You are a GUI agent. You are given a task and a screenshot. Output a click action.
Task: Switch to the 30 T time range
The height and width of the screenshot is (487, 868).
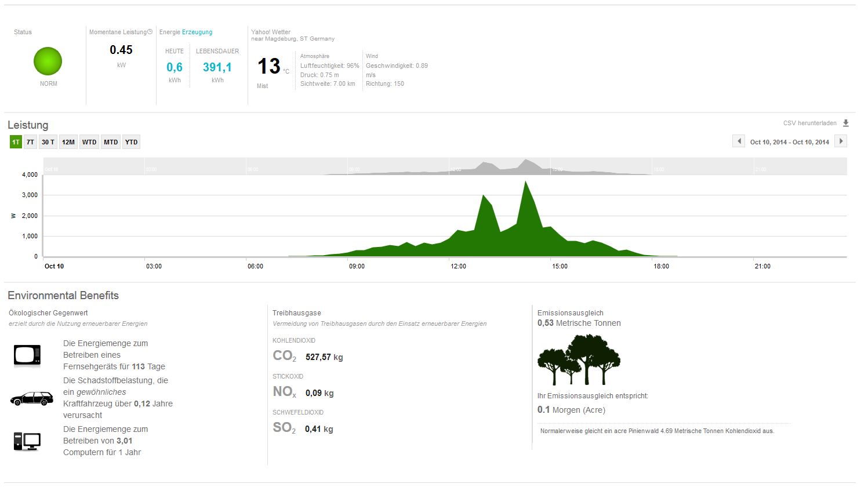click(48, 142)
